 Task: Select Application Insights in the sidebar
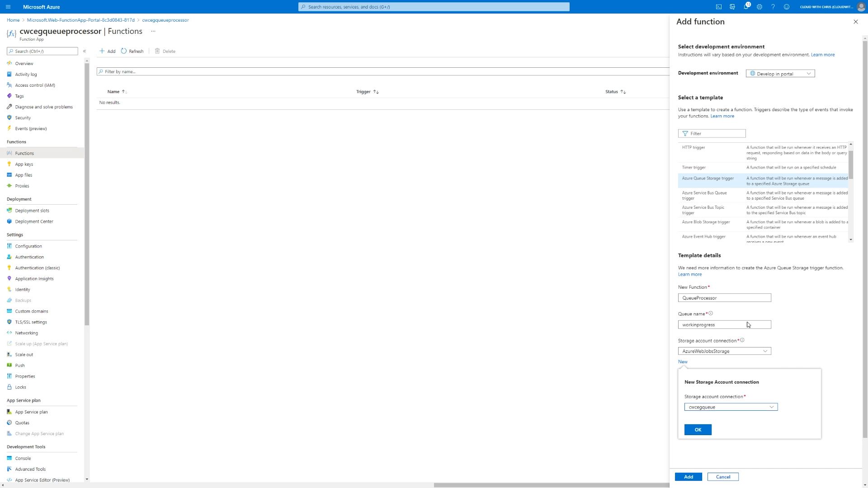[x=33, y=278]
